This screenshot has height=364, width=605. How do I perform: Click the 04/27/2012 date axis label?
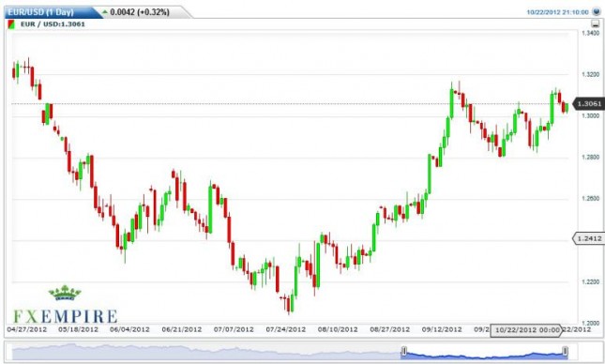click(27, 329)
